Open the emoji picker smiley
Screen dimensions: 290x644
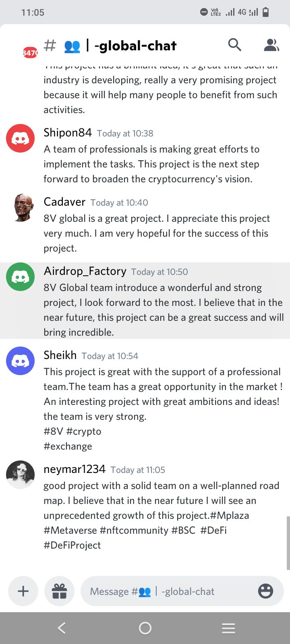pos(265,591)
